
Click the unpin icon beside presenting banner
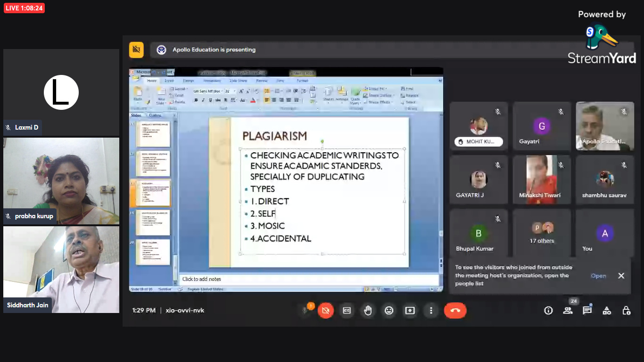point(136,49)
